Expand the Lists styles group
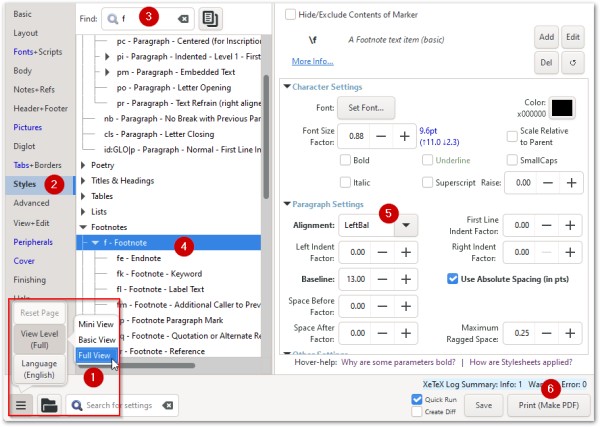600x427 pixels. pyautogui.click(x=83, y=212)
